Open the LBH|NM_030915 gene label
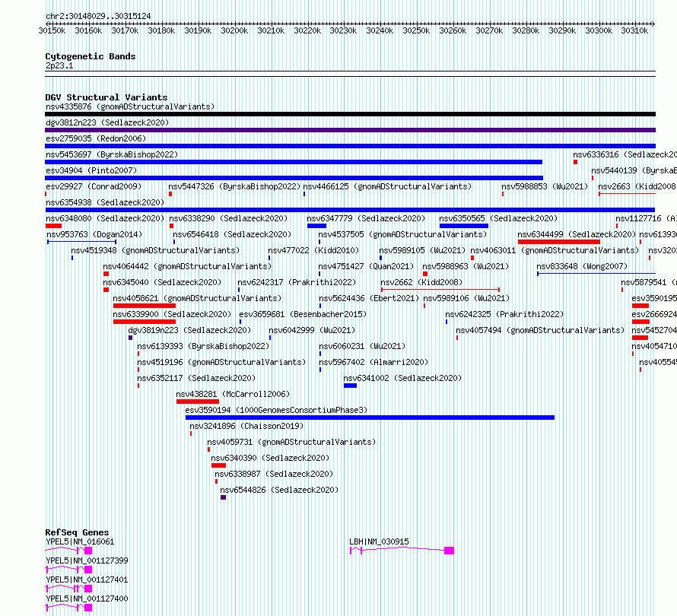This screenshot has height=616, width=677. coord(379,541)
